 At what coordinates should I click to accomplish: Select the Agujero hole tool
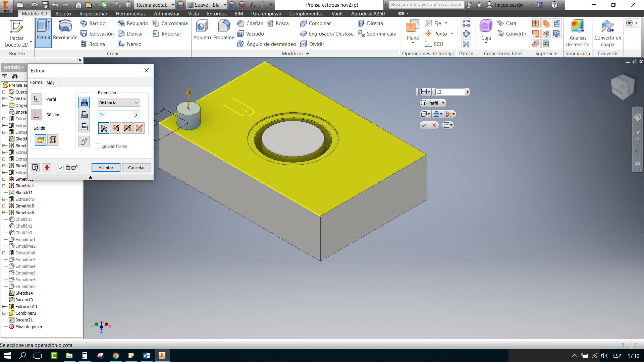coord(202,27)
